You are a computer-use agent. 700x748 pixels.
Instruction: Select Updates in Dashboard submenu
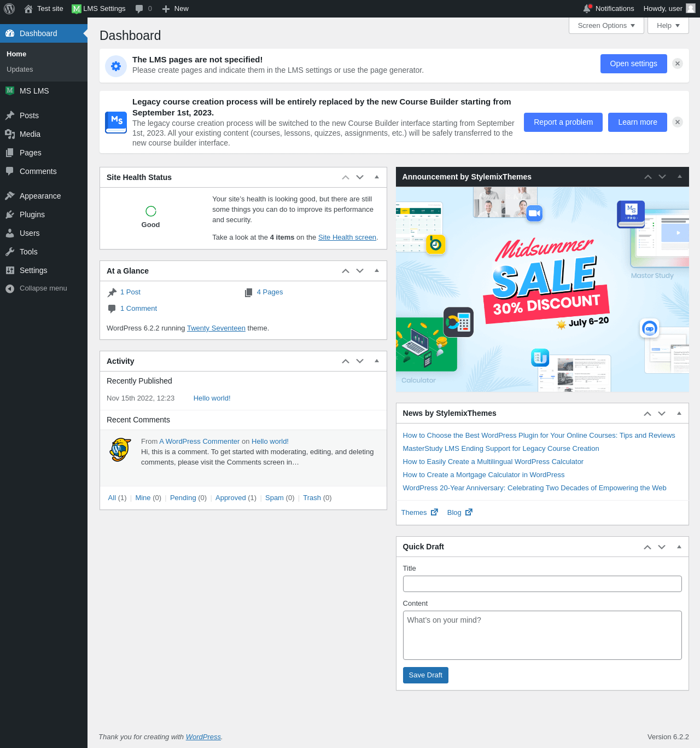[20, 69]
